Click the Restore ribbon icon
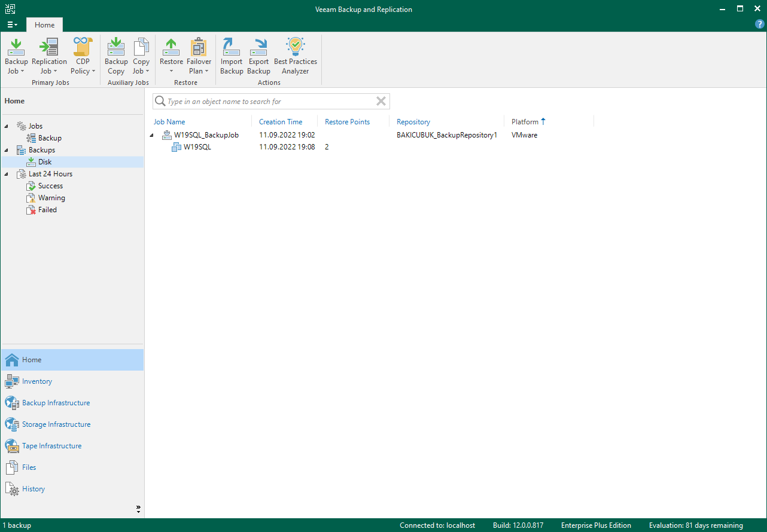The width and height of the screenshot is (767, 532). [171, 47]
